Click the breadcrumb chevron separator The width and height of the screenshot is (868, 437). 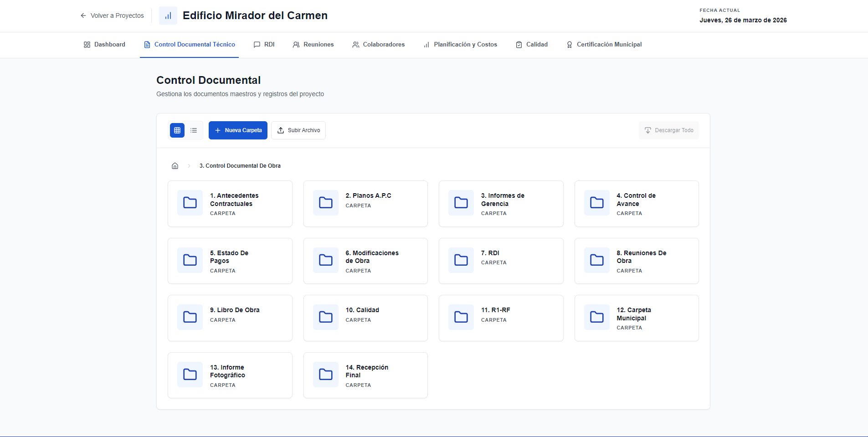point(189,166)
